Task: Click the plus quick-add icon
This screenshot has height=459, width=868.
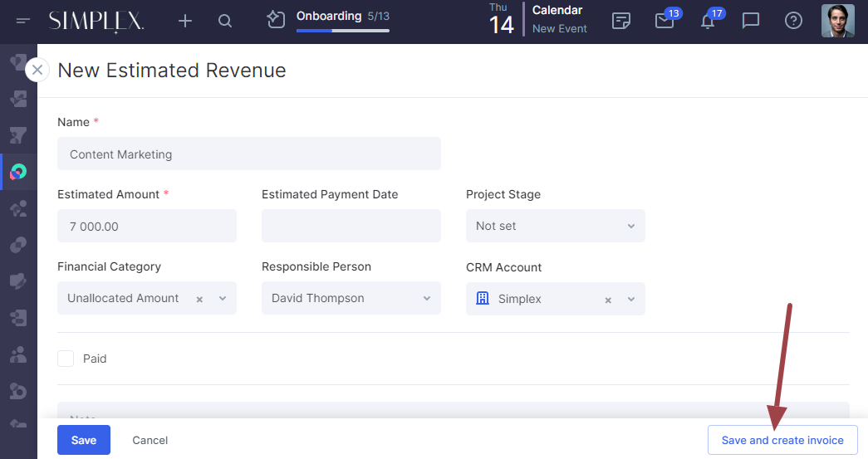Action: [x=185, y=21]
